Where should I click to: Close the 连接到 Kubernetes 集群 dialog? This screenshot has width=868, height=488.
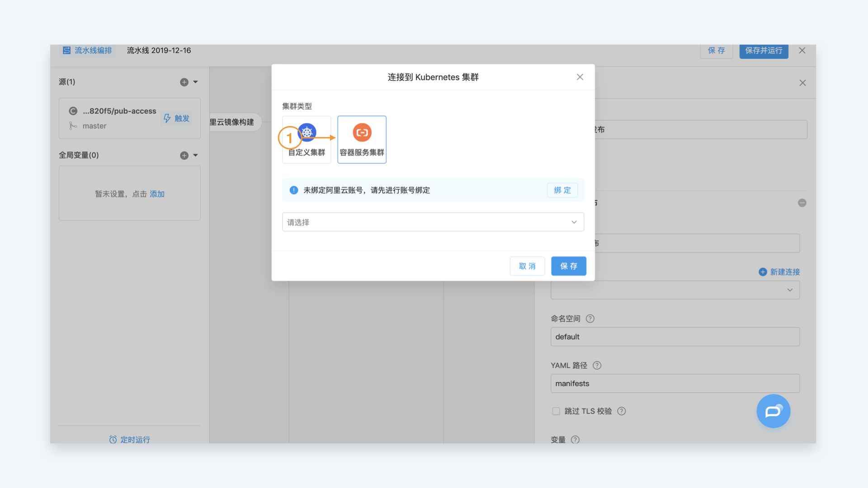[580, 77]
